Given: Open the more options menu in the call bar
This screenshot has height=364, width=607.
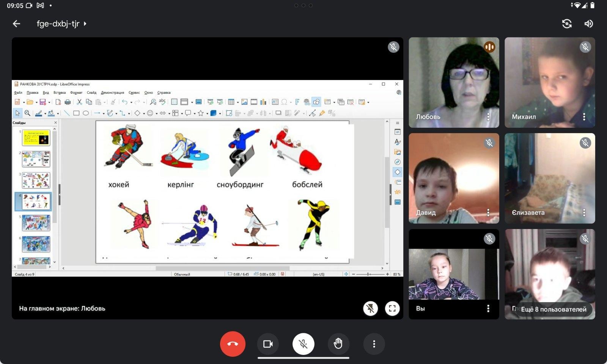Looking at the screenshot, I should click(x=374, y=344).
